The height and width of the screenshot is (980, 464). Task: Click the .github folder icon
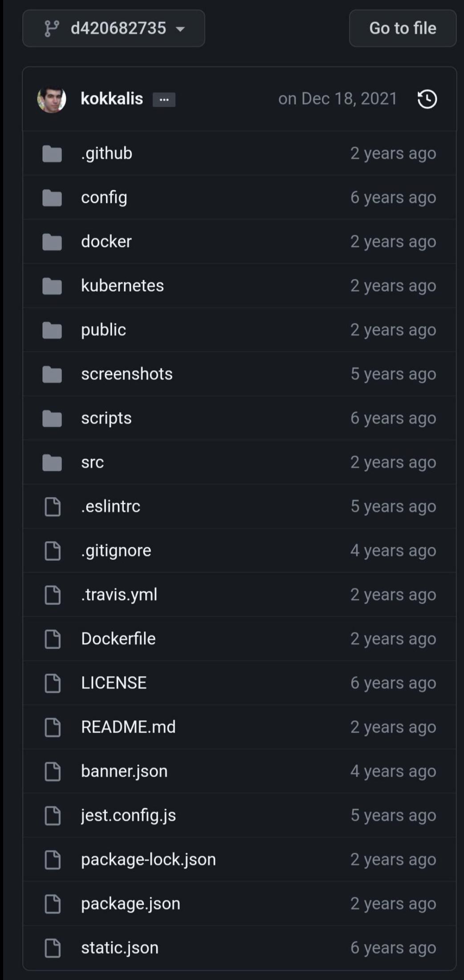click(x=52, y=154)
